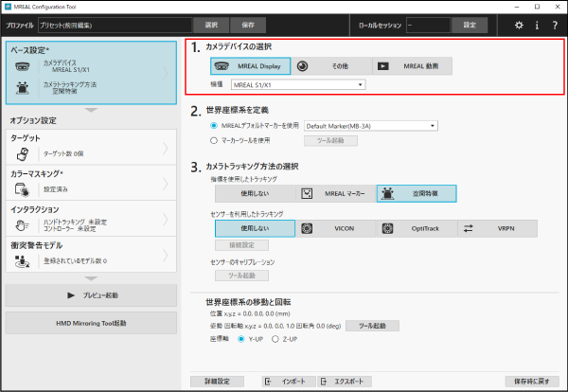
Task: Click the カラーマスキング icon
Action: tap(23, 189)
